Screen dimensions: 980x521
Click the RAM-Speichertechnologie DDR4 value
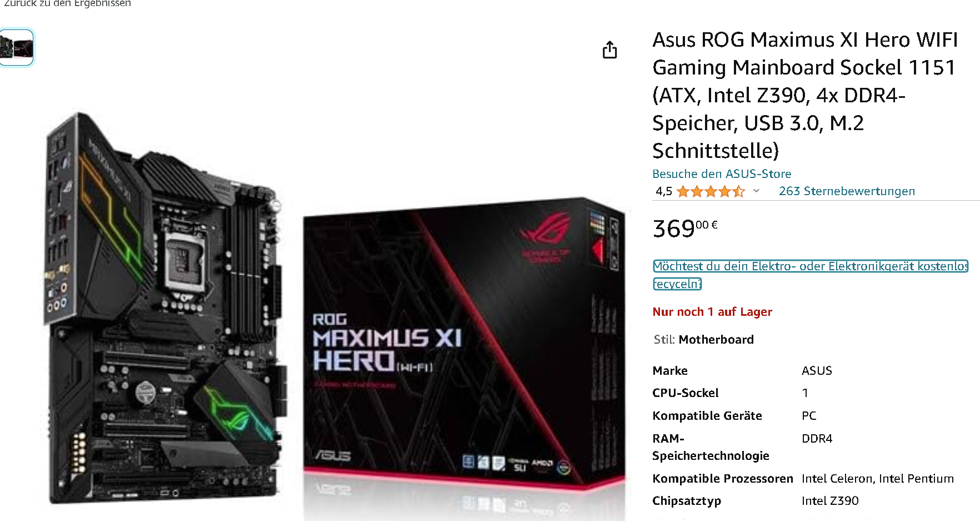coord(817,438)
